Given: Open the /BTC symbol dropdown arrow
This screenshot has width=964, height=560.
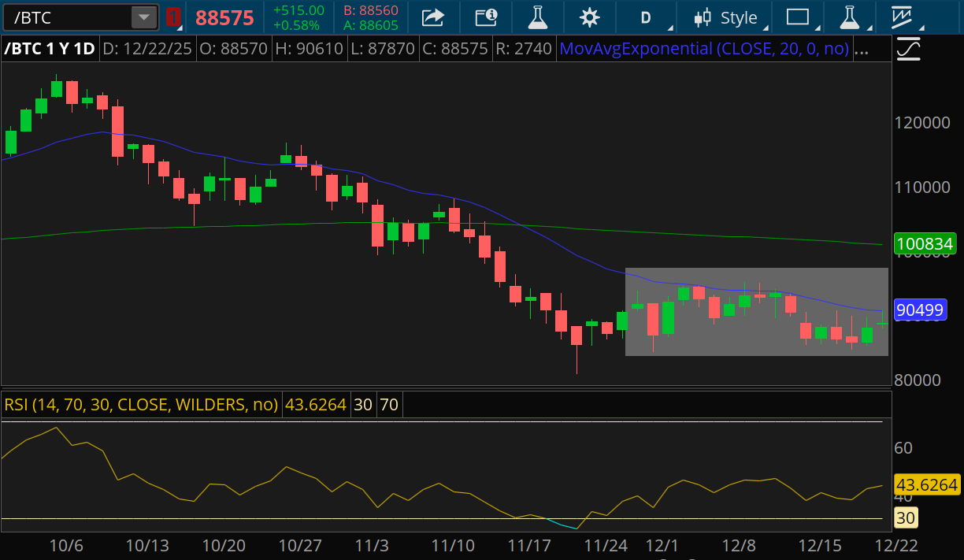Looking at the screenshot, I should (x=143, y=17).
